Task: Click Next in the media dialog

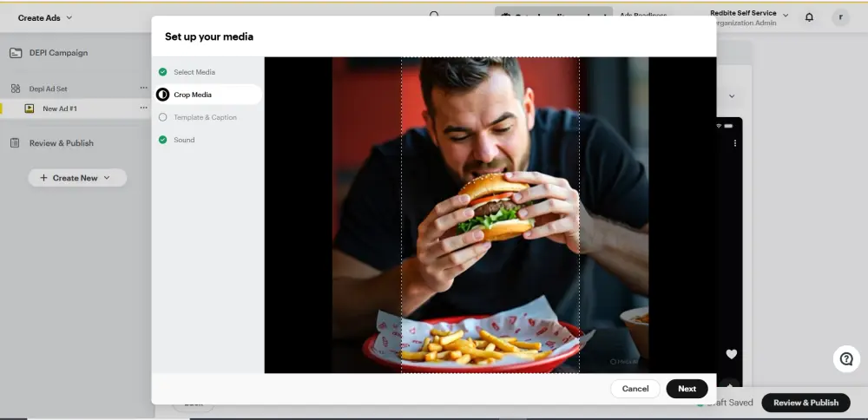Action: click(687, 389)
